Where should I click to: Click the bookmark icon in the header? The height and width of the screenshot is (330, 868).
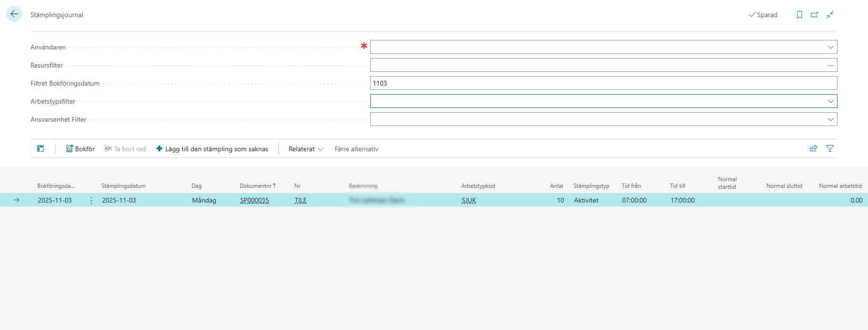coord(799,15)
